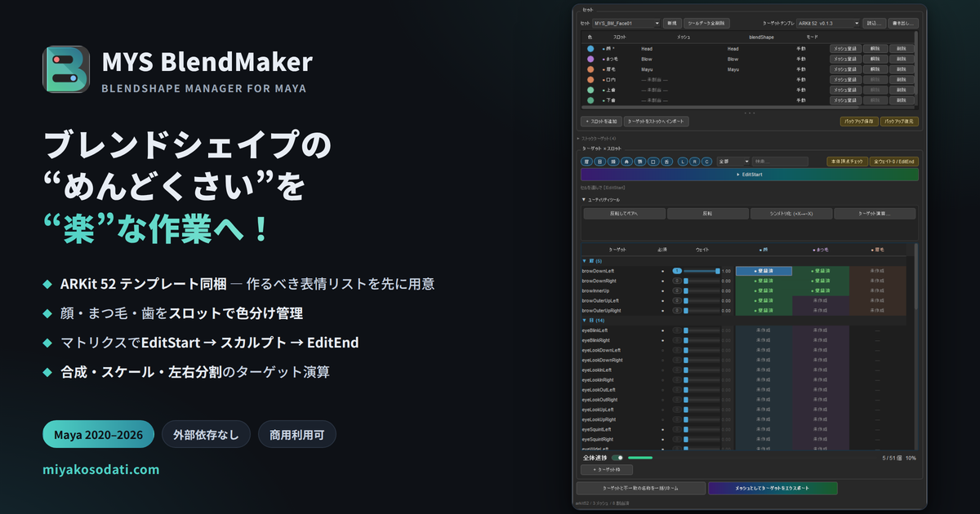Image resolution: width=980 pixels, height=514 pixels.
Task: Collapse the 目 (14) target group
Action: pyautogui.click(x=593, y=321)
